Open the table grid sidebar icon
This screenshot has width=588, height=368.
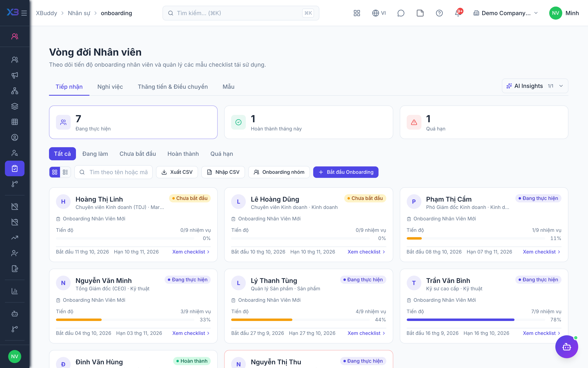click(14, 122)
